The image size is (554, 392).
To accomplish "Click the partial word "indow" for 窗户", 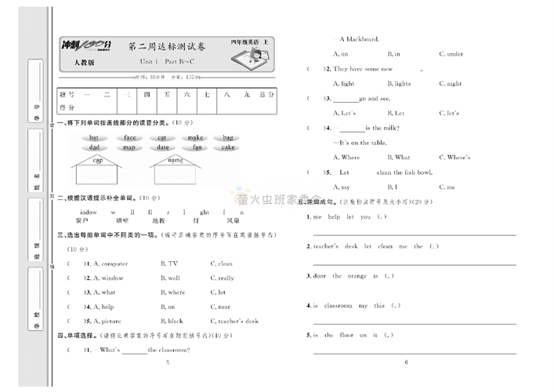I will point(89,212).
